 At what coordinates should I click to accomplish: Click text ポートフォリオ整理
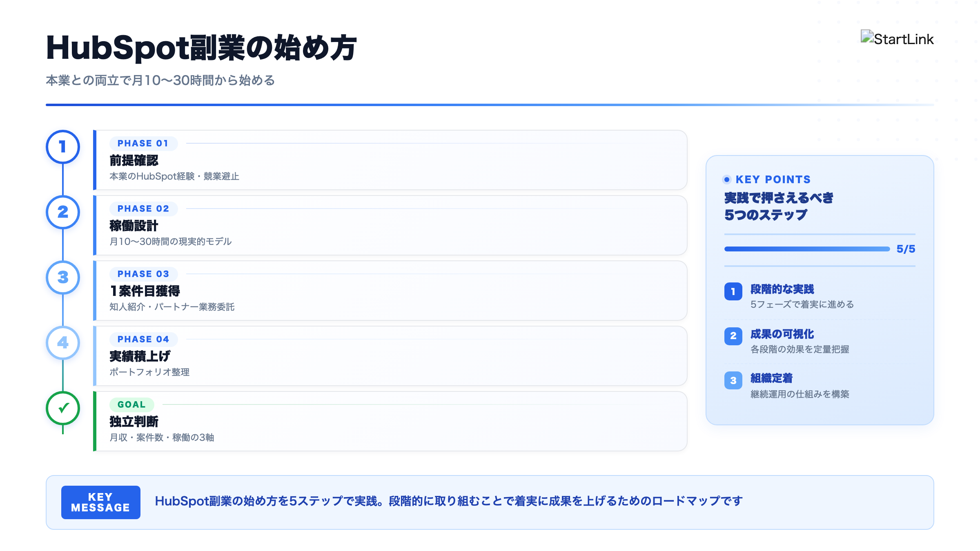(149, 372)
